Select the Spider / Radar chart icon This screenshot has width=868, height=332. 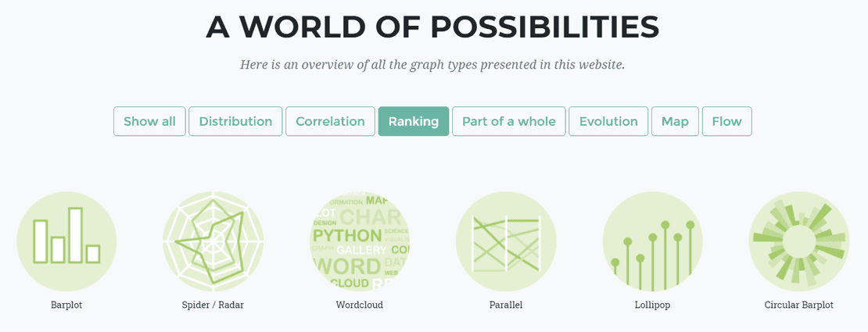[x=213, y=241]
